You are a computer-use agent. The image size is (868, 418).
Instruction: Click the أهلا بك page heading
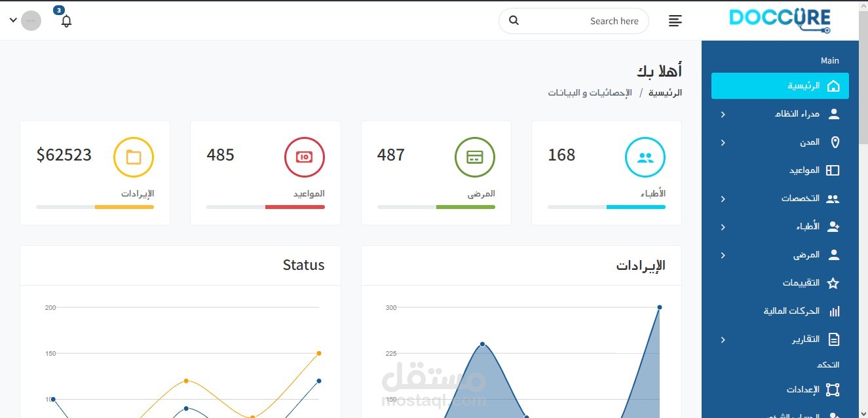pos(659,70)
